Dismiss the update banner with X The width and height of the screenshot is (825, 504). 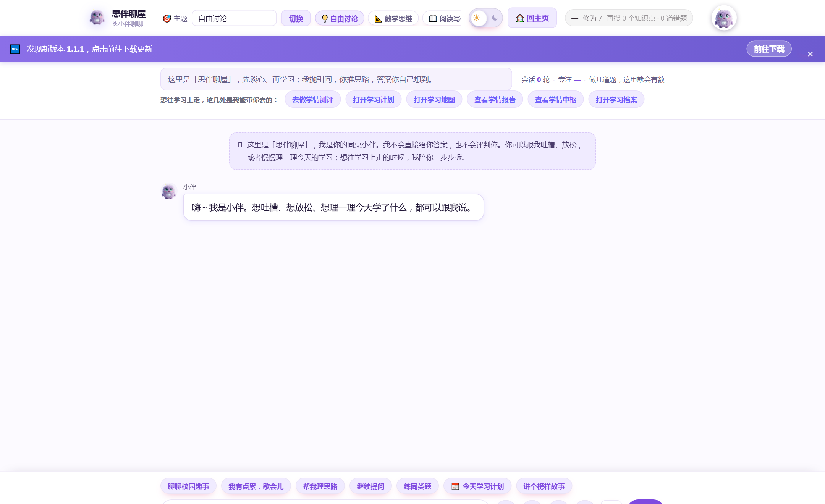[810, 54]
